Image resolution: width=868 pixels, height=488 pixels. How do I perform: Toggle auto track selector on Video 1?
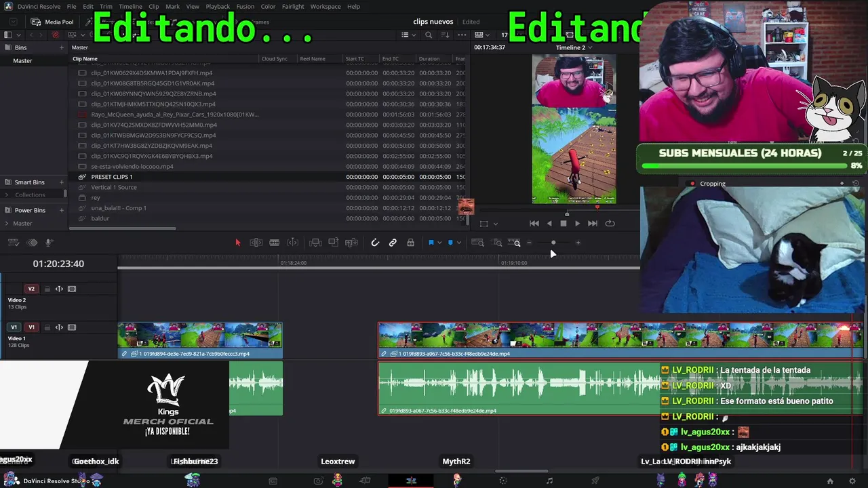pos(59,327)
